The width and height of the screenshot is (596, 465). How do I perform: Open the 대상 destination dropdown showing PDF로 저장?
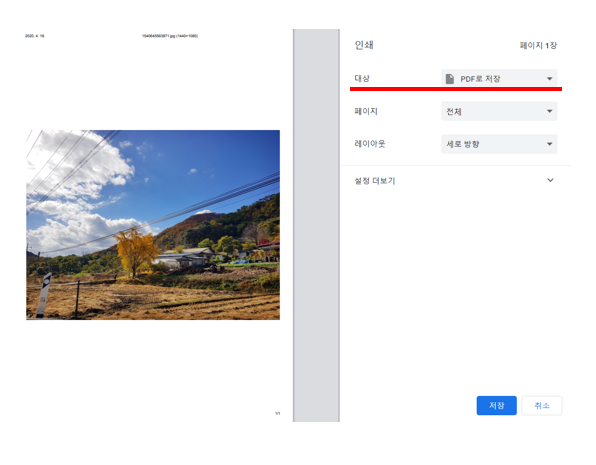coord(499,78)
